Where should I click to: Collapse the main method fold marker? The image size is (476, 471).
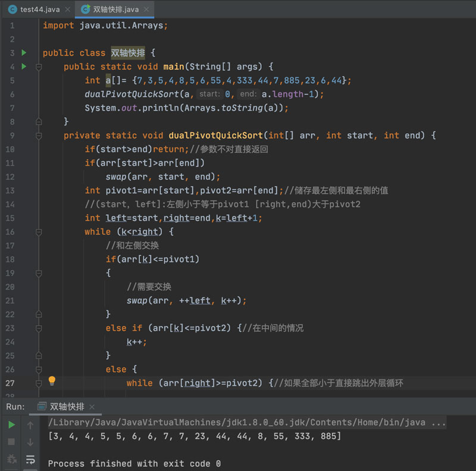click(39, 67)
